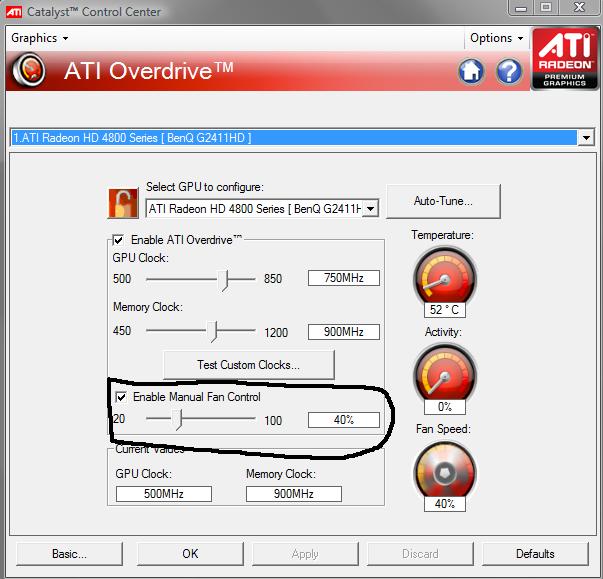Screen dimensions: 603x579
Task: Minimize the Catalyst Control Center window
Action: pyautogui.click(x=521, y=8)
